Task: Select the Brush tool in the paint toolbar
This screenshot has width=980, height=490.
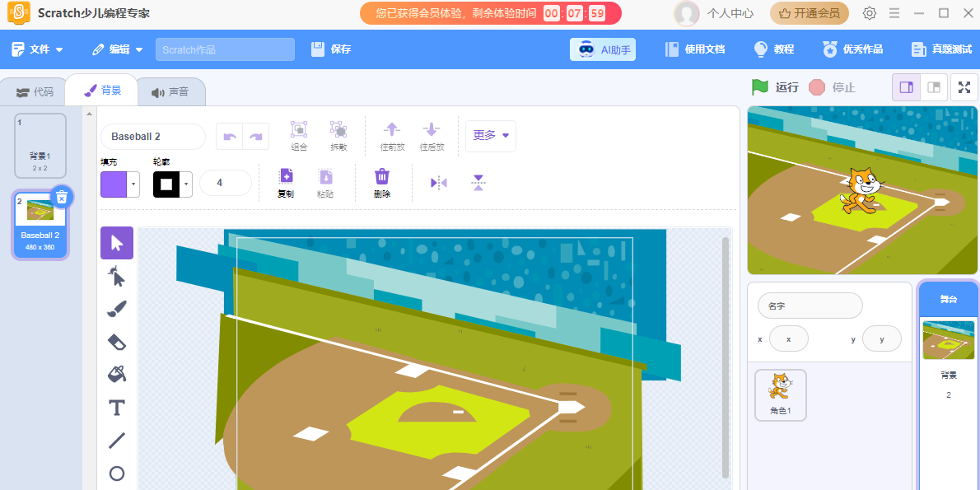Action: pos(116,308)
